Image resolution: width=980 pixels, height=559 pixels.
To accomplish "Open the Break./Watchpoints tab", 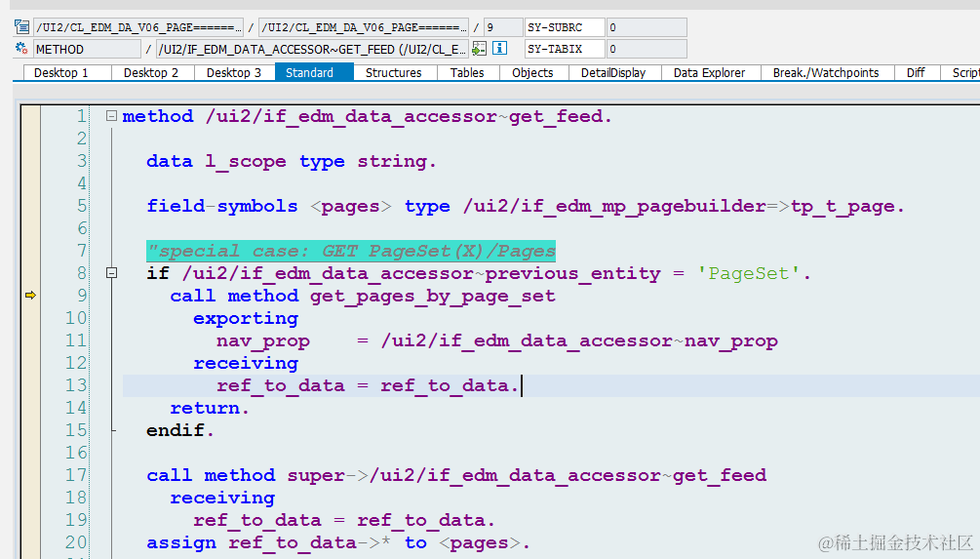I will coord(826,72).
